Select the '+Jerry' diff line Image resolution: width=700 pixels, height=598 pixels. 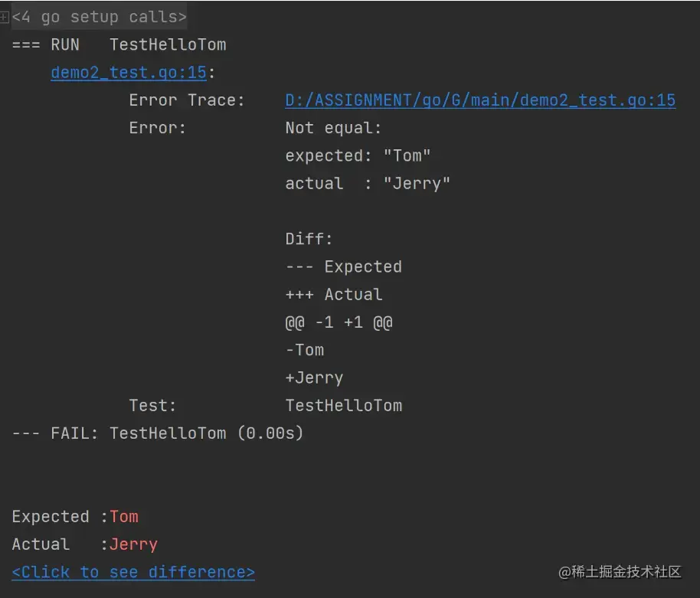click(x=314, y=378)
